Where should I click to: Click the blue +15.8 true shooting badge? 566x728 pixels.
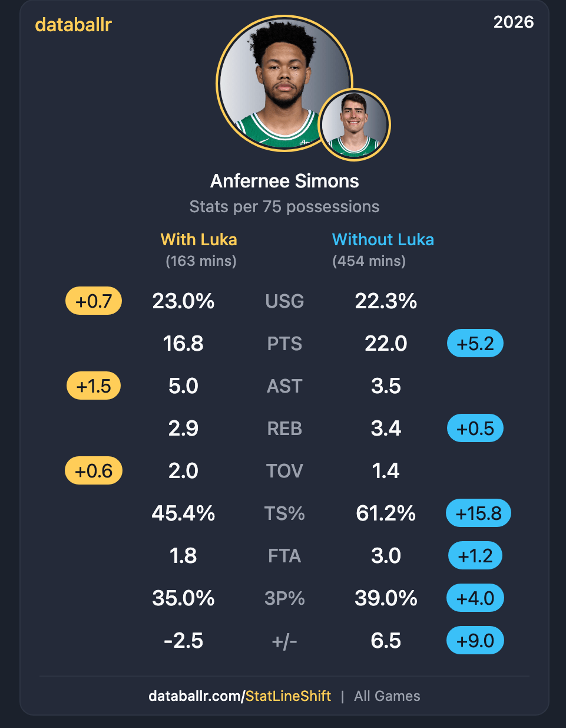click(x=479, y=513)
